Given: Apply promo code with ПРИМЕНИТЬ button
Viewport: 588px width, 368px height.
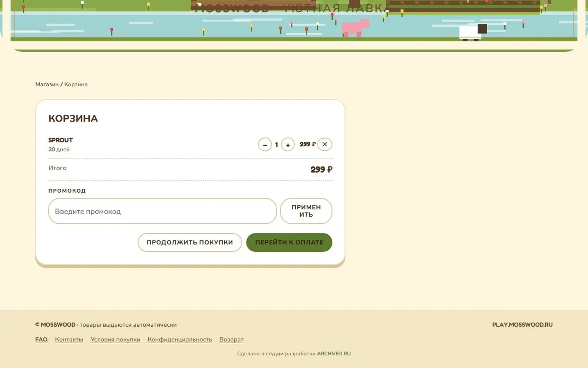Looking at the screenshot, I should coord(306,211).
